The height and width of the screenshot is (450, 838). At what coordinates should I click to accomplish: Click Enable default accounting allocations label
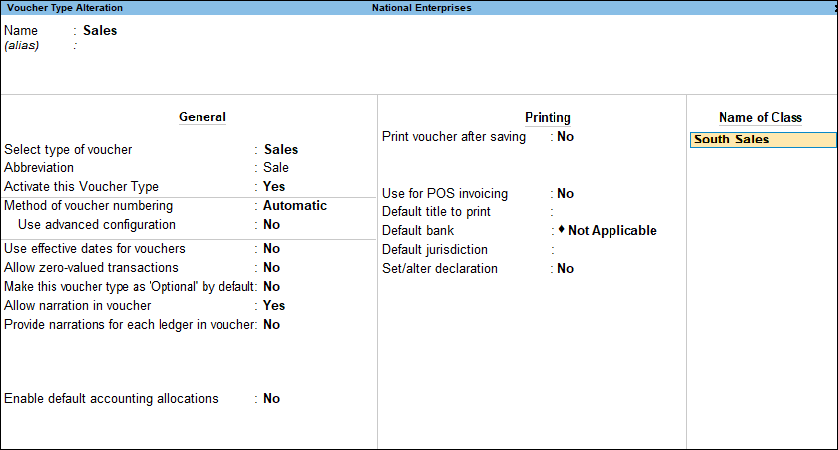[x=111, y=399]
